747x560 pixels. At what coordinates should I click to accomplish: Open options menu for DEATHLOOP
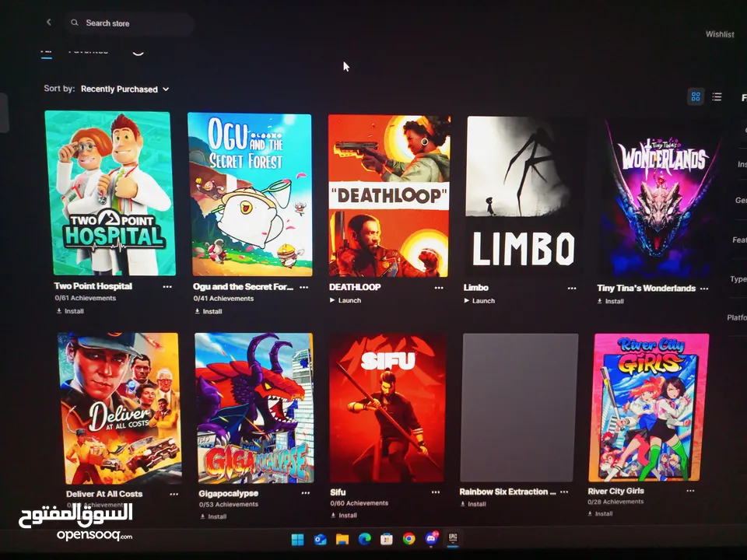tap(439, 288)
